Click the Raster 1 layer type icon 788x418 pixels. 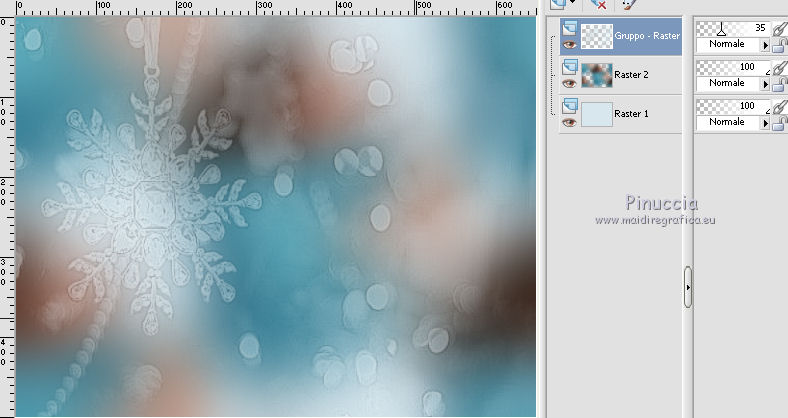click(569, 106)
